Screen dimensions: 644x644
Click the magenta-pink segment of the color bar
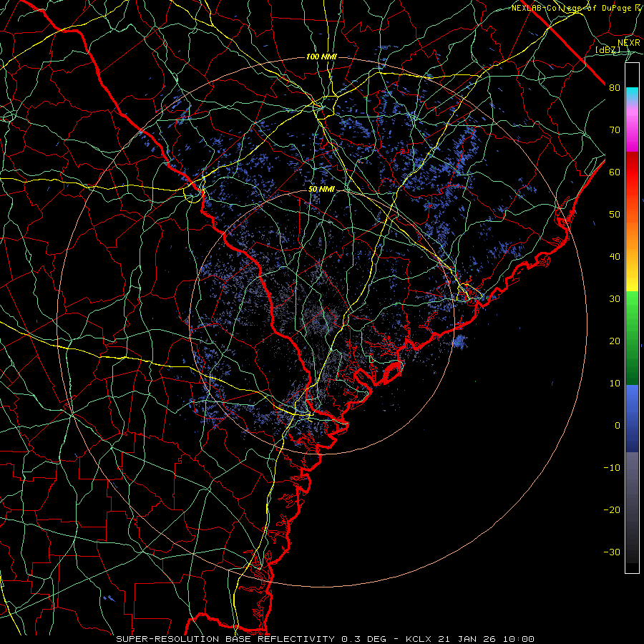pos(632,127)
